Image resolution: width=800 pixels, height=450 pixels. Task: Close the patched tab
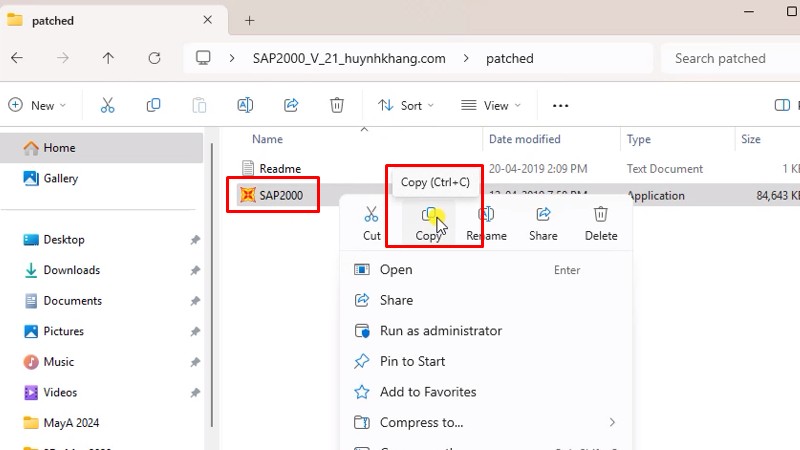click(x=208, y=20)
